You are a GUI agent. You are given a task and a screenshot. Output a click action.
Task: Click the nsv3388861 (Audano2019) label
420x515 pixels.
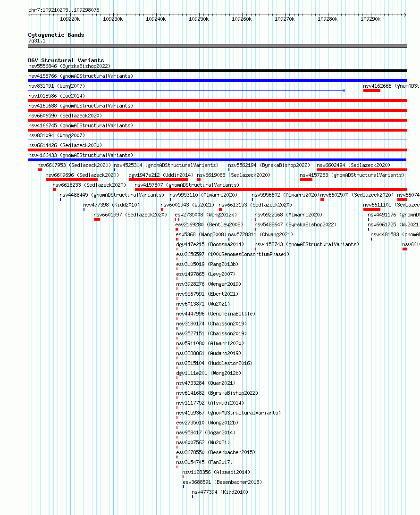coord(209,353)
